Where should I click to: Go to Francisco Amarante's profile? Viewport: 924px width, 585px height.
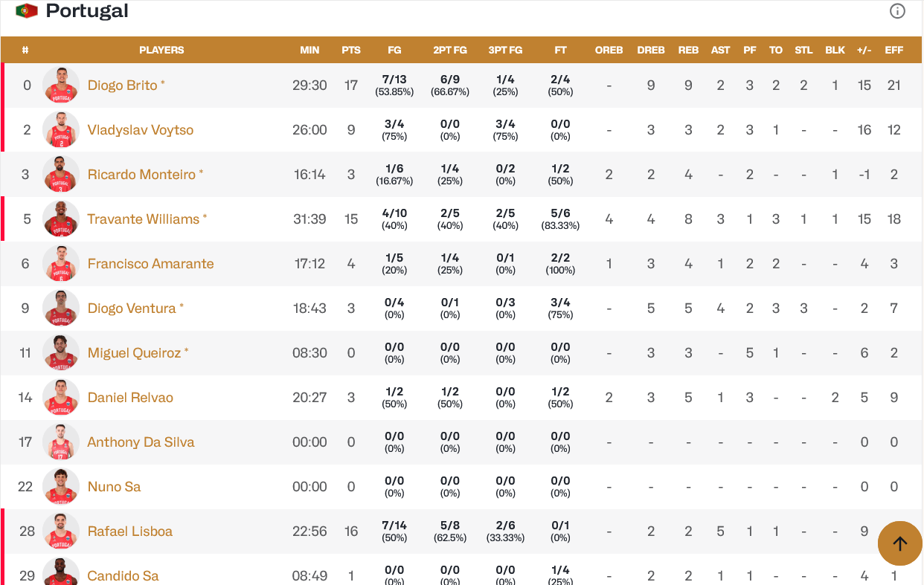click(x=151, y=264)
